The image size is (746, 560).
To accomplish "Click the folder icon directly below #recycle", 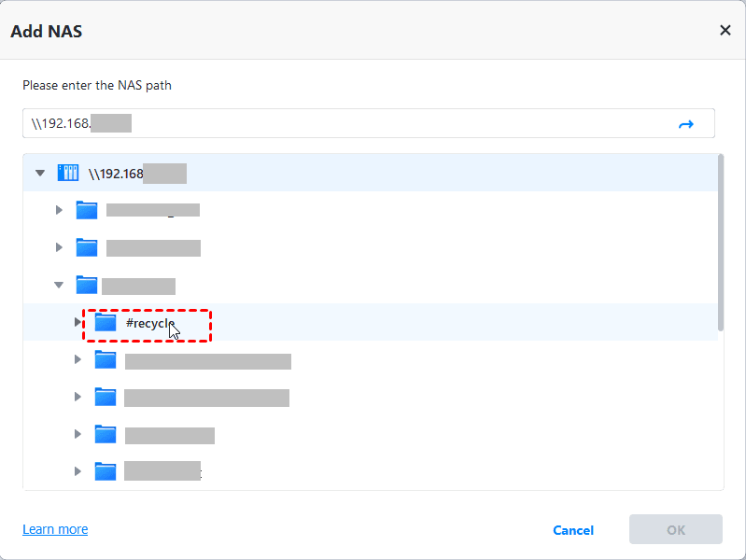I will (106, 360).
